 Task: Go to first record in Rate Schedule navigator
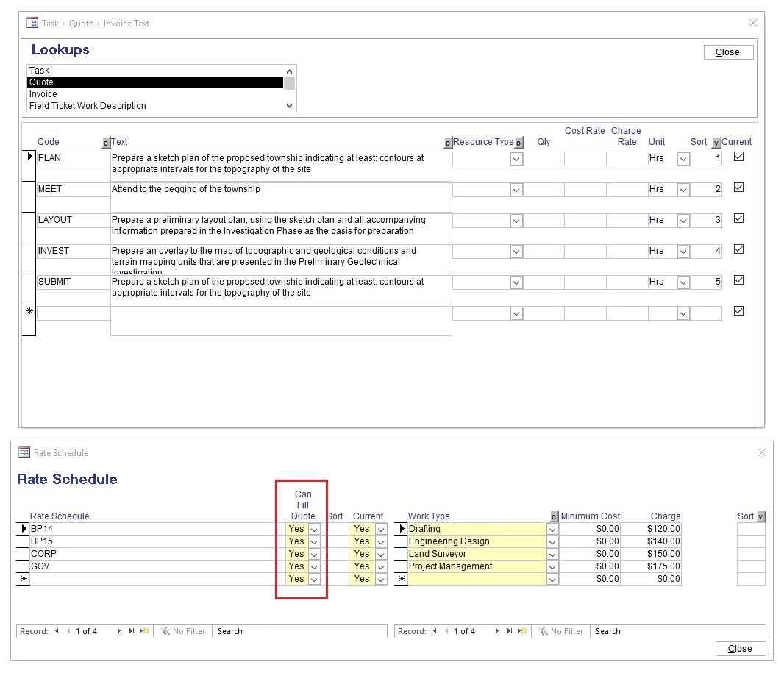pos(56,631)
